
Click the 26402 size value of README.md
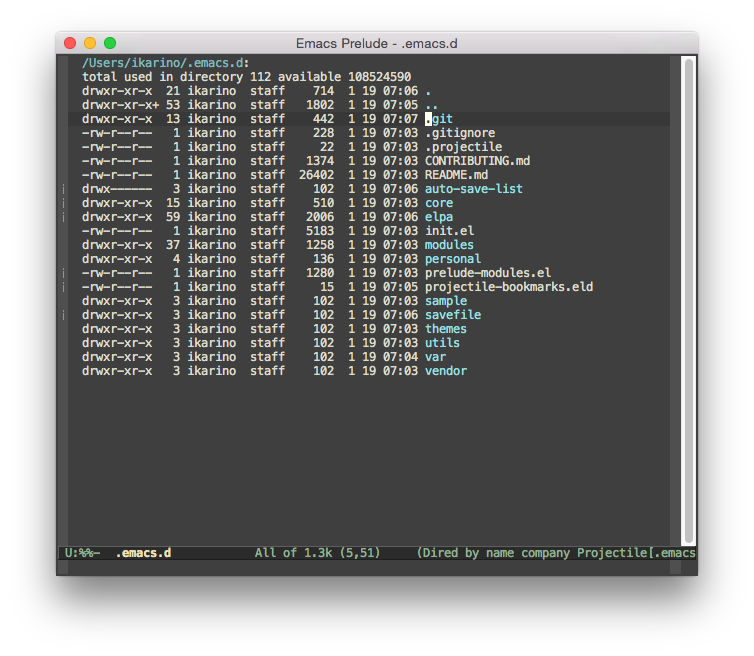316,175
